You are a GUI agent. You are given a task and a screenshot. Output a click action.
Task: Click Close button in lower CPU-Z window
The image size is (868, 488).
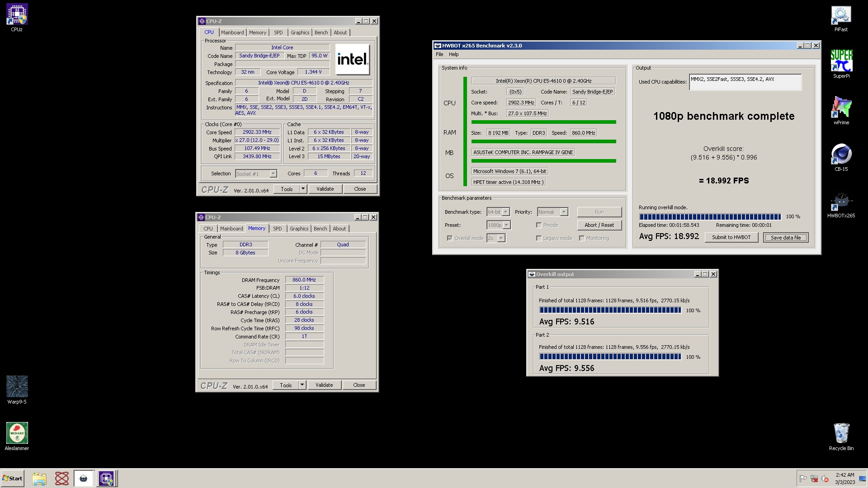pos(359,385)
